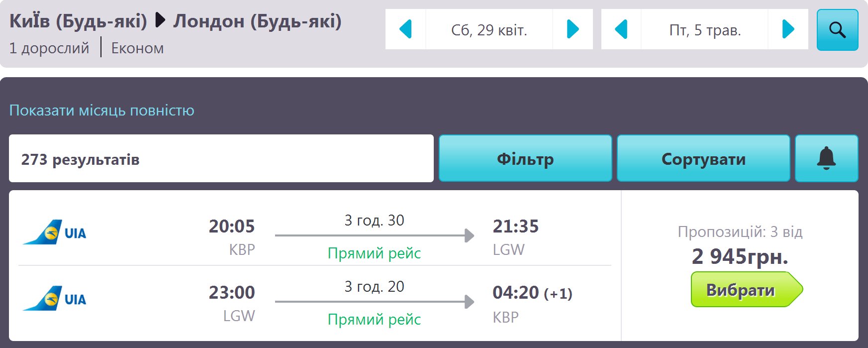The height and width of the screenshot is (348, 868).
Task: Click the bell price alert icon
Action: tap(826, 158)
